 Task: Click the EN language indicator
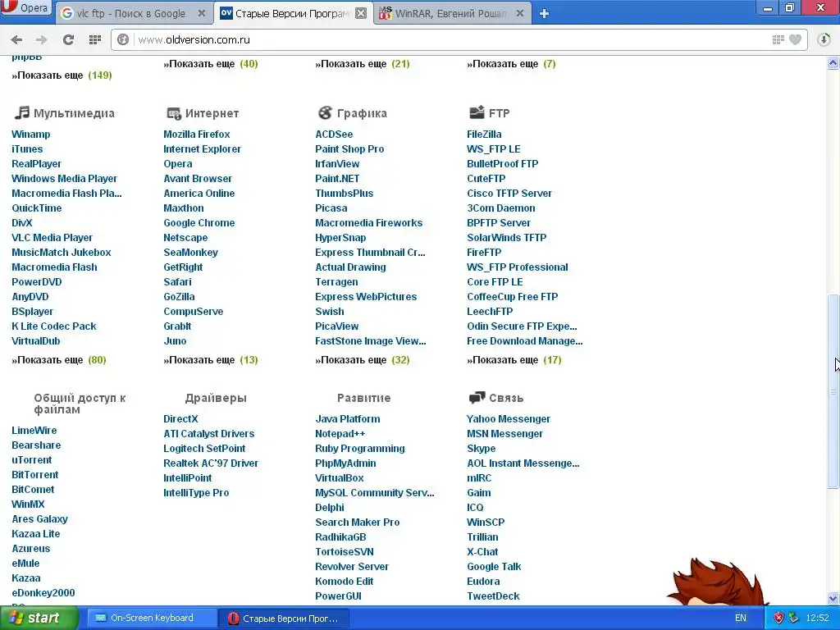[741, 618]
